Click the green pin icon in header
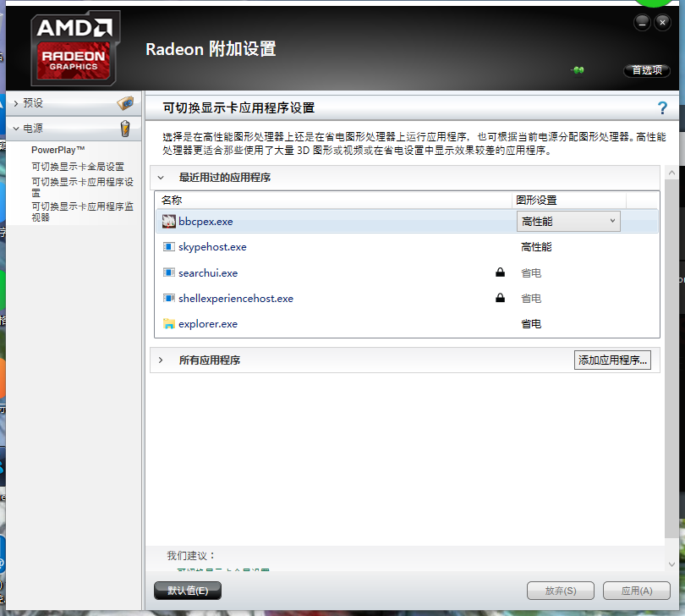The width and height of the screenshot is (685, 616). (x=578, y=70)
